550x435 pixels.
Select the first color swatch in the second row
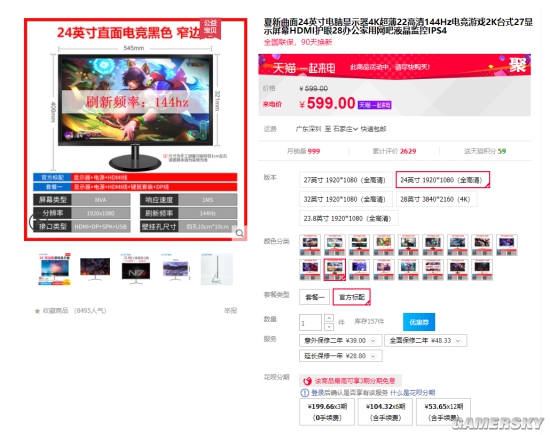point(310,270)
